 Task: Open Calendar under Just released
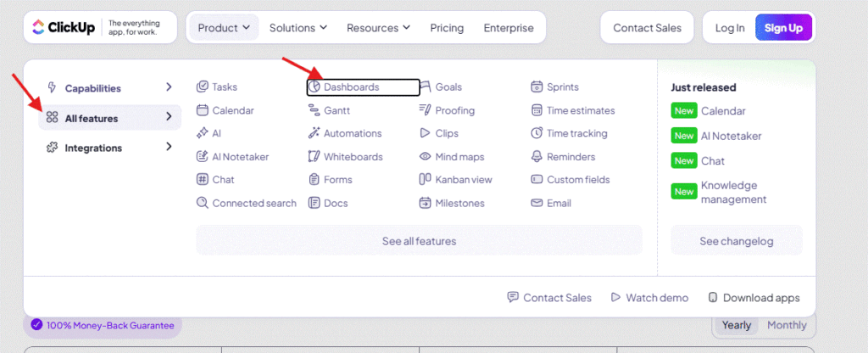(x=709, y=111)
